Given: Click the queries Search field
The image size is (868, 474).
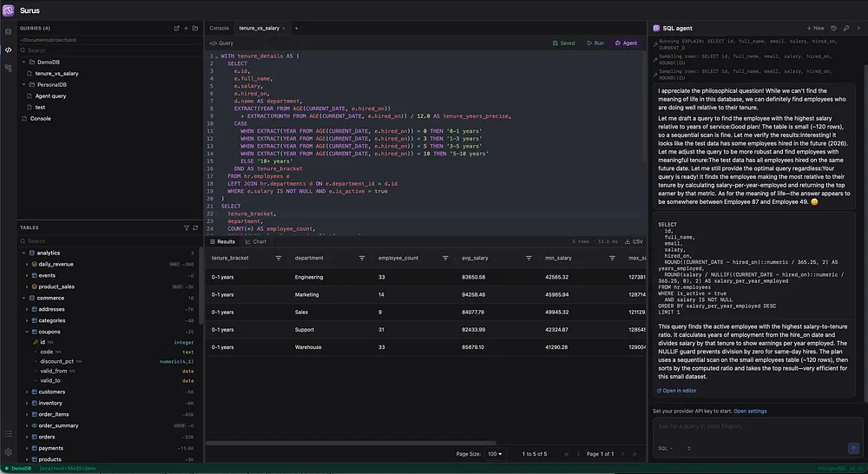Looking at the screenshot, I should pos(109,50).
